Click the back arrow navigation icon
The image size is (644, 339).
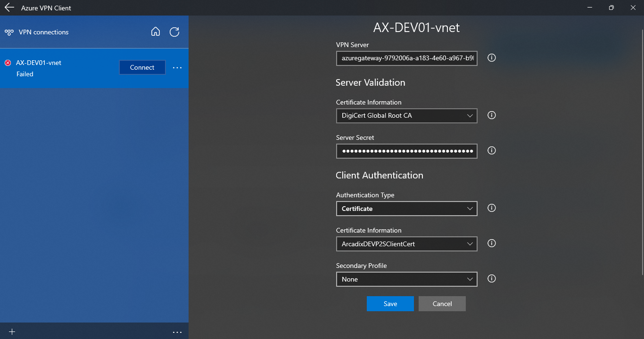point(9,8)
